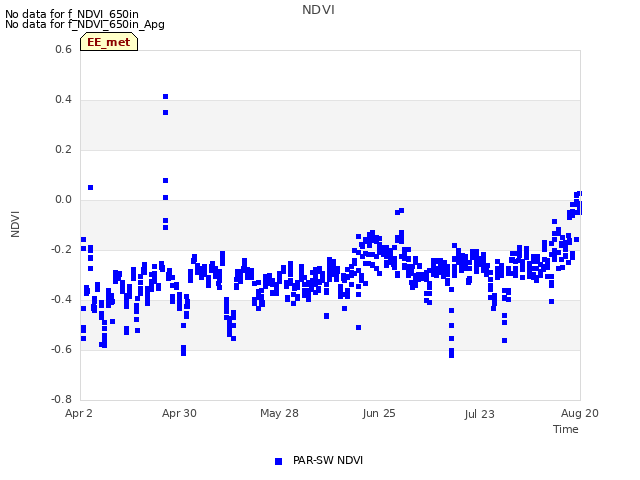Click the chart title NDVI at top

318,10
